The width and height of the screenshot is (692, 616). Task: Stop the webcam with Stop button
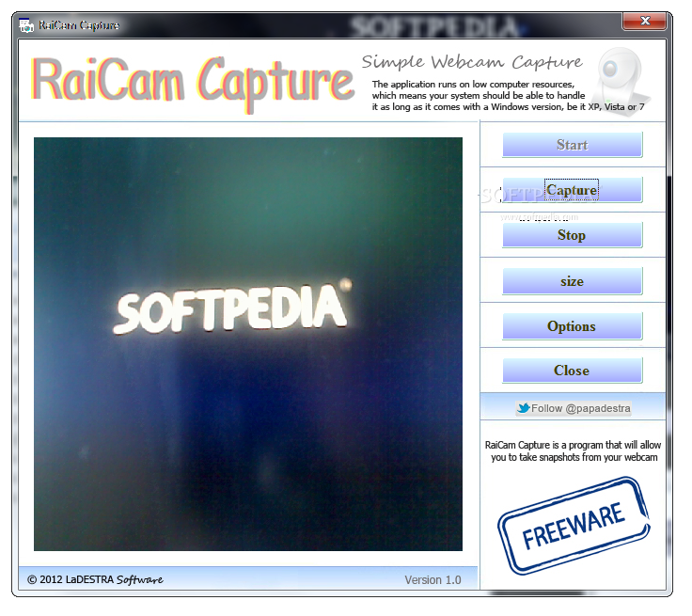coord(573,235)
